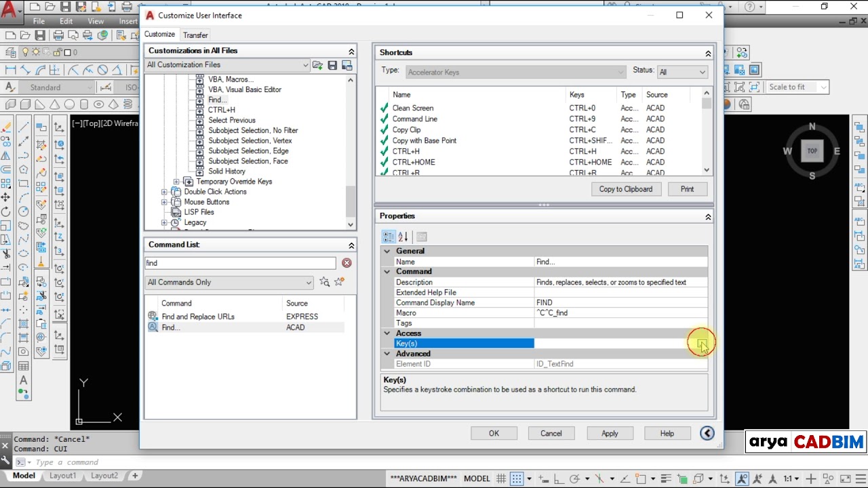
Task: Switch to Layout1 tab
Action: 62,476
